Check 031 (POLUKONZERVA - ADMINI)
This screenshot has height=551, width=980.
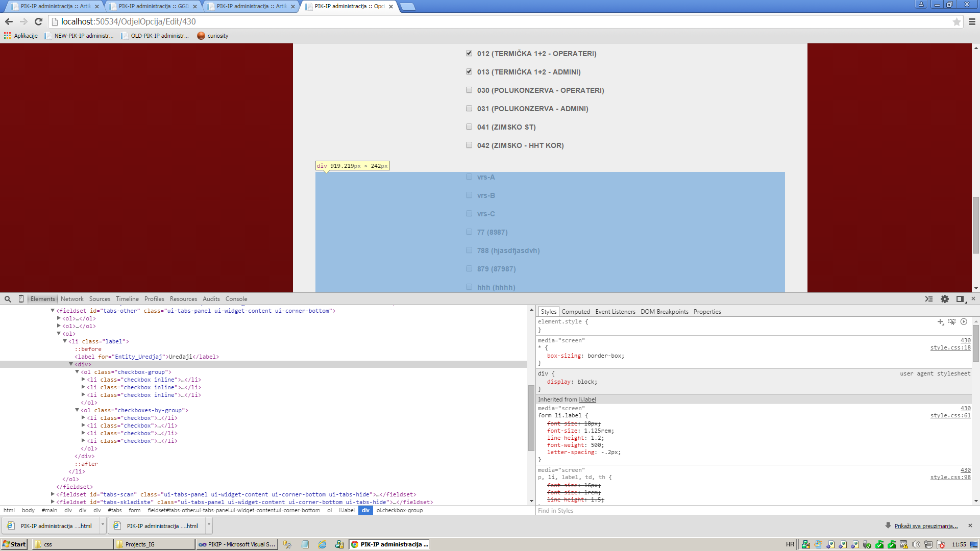469,108
